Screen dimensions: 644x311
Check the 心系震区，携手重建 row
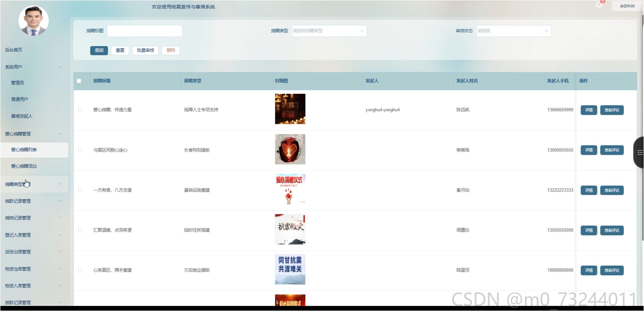80,270
